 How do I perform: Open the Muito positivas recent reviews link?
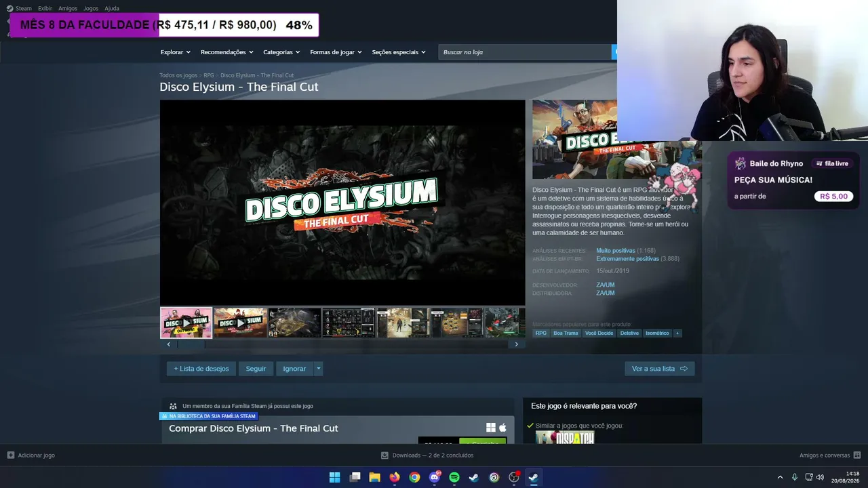616,251
